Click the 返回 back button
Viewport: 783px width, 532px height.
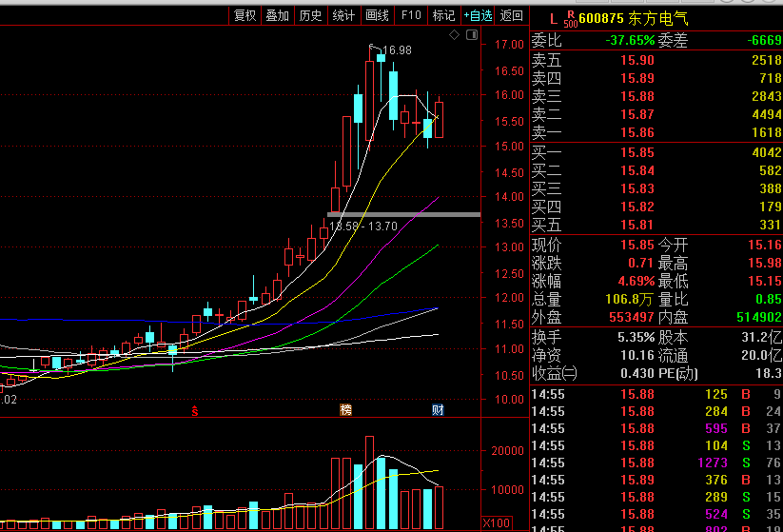coord(512,15)
